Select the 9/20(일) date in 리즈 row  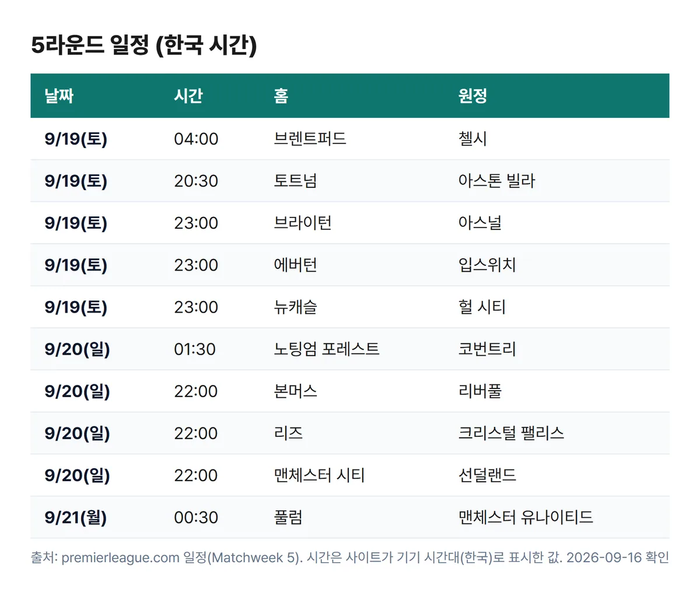(x=77, y=433)
